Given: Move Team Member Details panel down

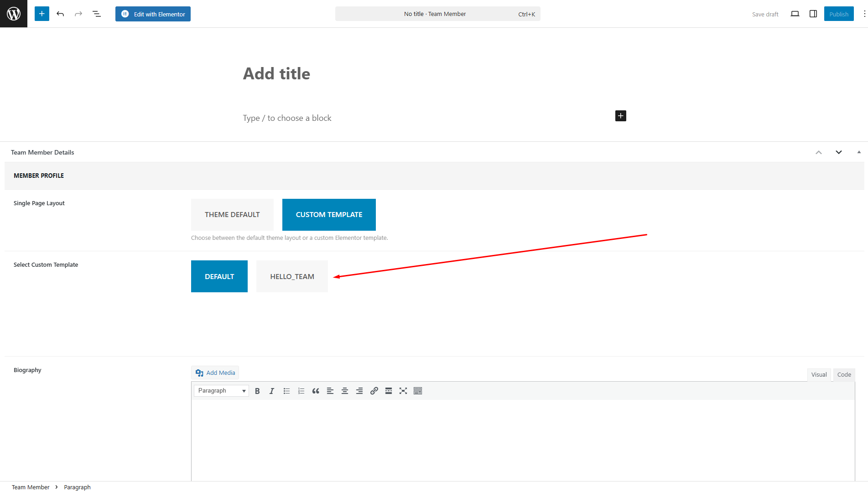Looking at the screenshot, I should point(838,152).
